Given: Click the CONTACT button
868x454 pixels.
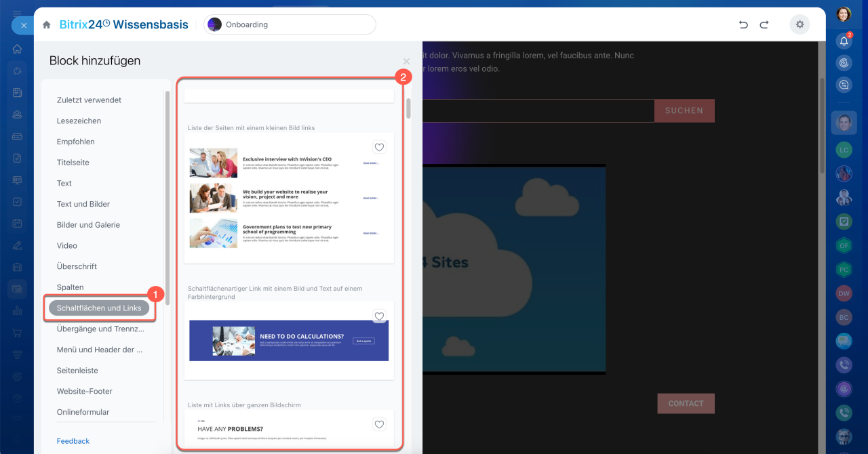Looking at the screenshot, I should 686,404.
